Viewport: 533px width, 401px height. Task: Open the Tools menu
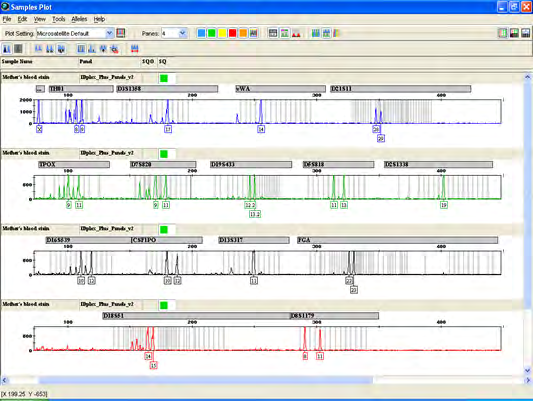click(x=58, y=19)
